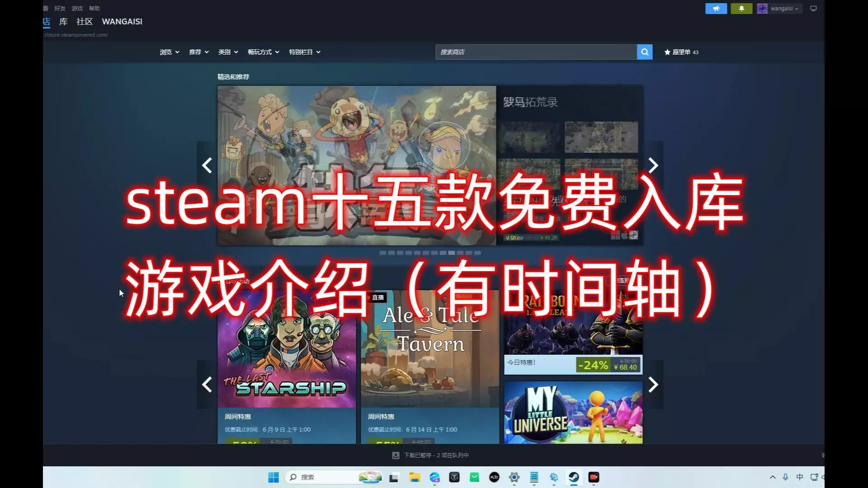Screen dimensions: 868x488
Task: Click the -24% daily deal price
Action: (x=608, y=365)
